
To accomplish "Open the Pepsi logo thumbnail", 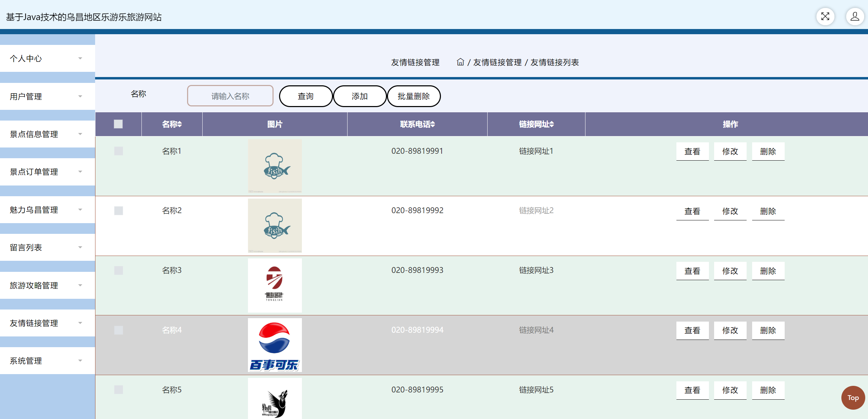I will tap(275, 345).
